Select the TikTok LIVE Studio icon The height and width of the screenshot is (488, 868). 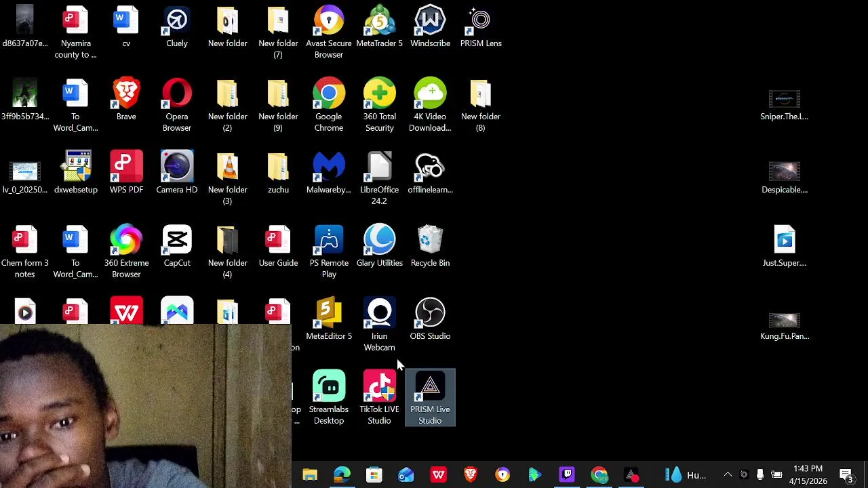pos(379,399)
